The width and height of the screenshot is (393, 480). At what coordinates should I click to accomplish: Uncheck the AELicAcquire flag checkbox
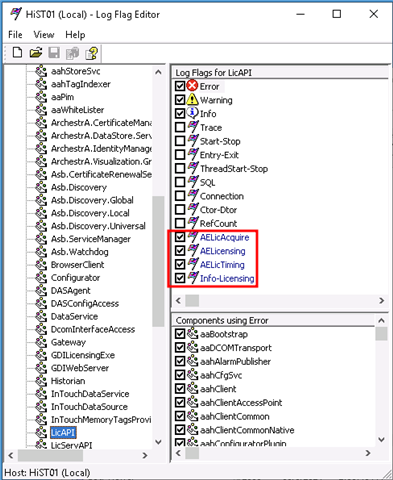[180, 237]
